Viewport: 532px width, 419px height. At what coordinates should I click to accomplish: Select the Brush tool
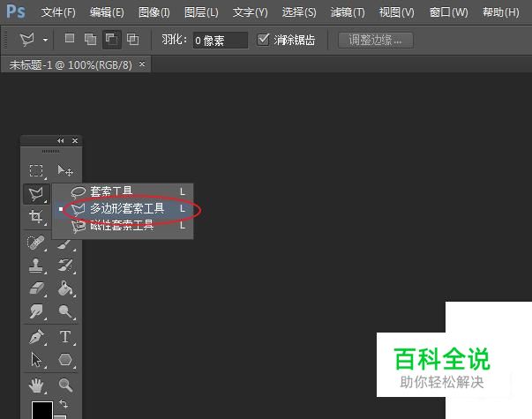64,244
